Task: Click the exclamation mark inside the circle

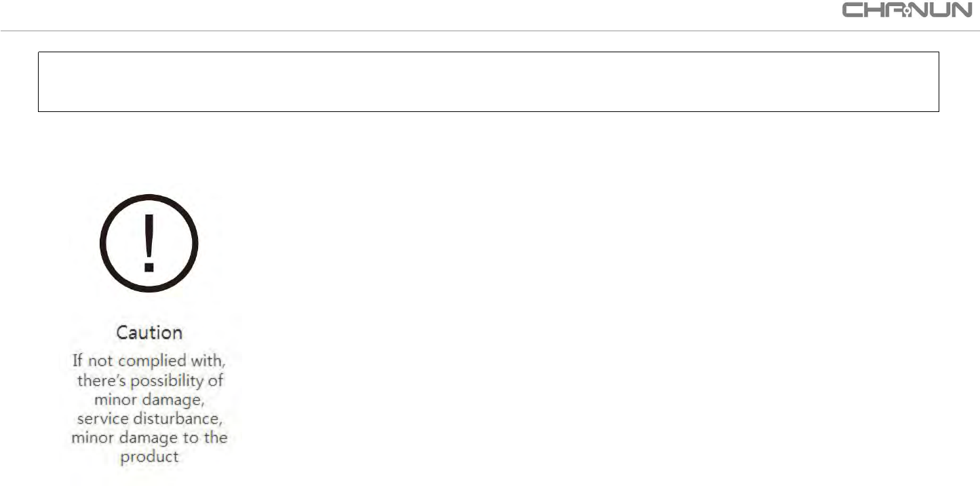Action: coord(149,243)
